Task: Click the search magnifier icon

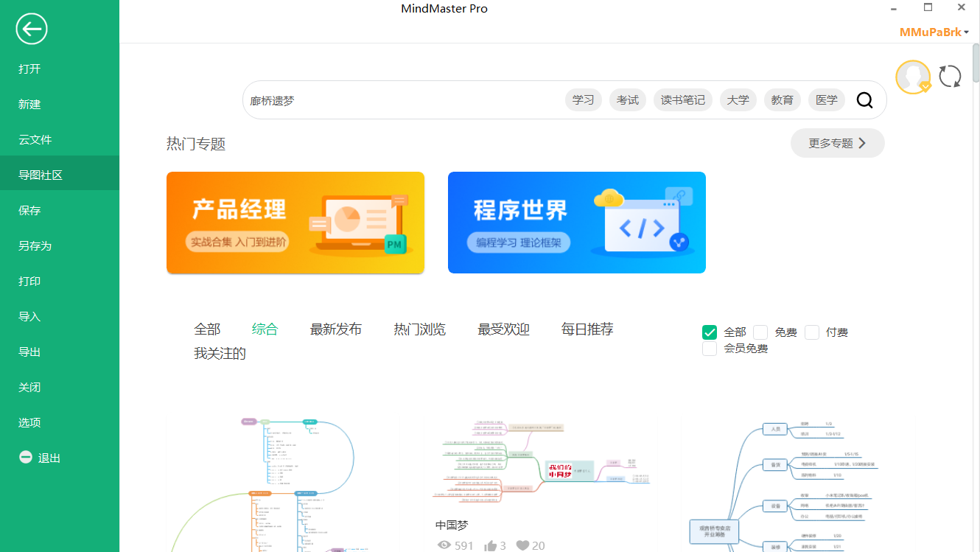Action: [864, 100]
